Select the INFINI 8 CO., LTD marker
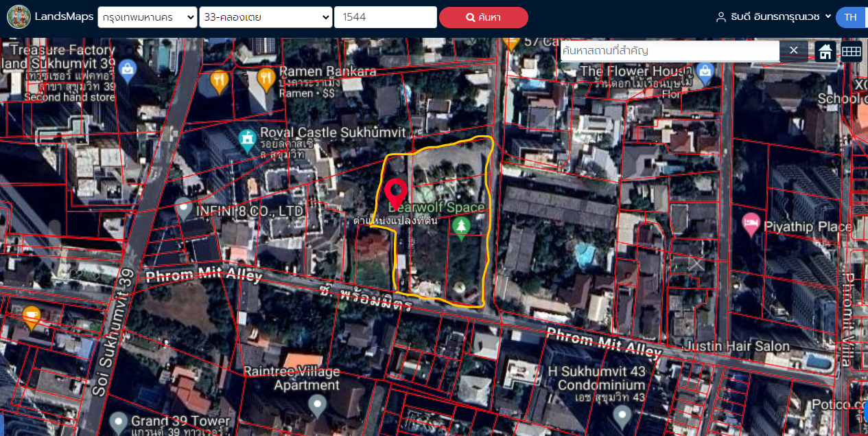Viewport: 868px width, 436px height. click(183, 209)
